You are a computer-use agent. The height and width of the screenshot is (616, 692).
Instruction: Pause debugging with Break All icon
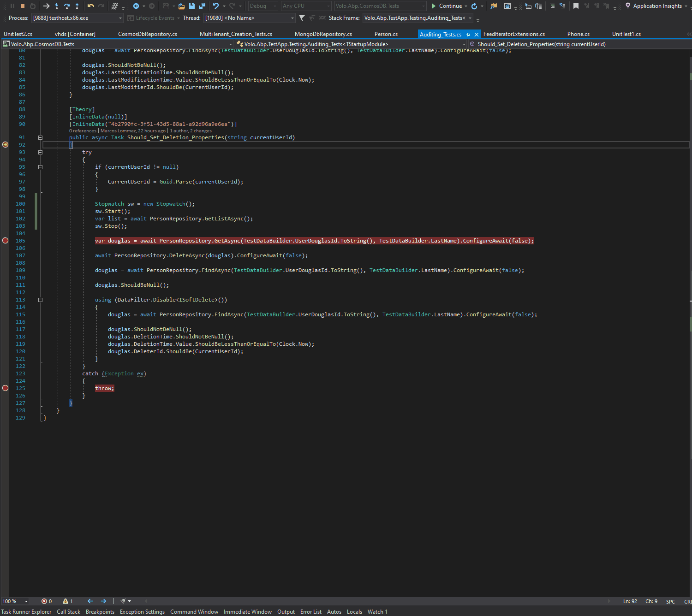(12, 6)
